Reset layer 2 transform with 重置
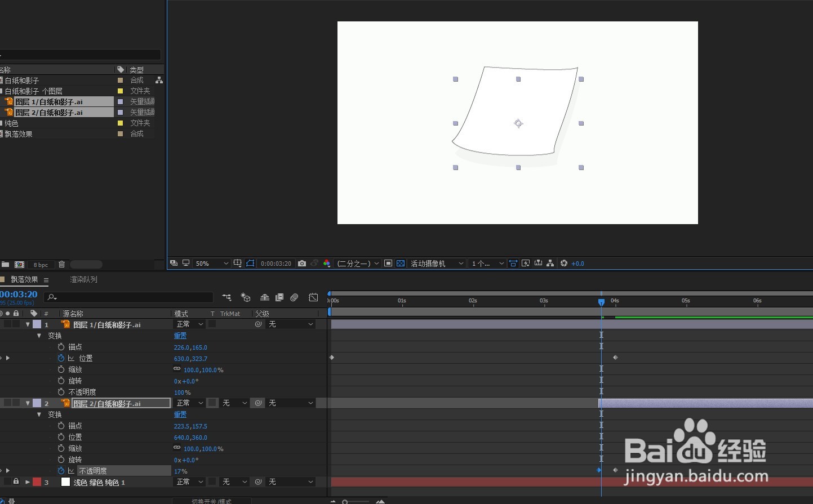 coord(180,414)
